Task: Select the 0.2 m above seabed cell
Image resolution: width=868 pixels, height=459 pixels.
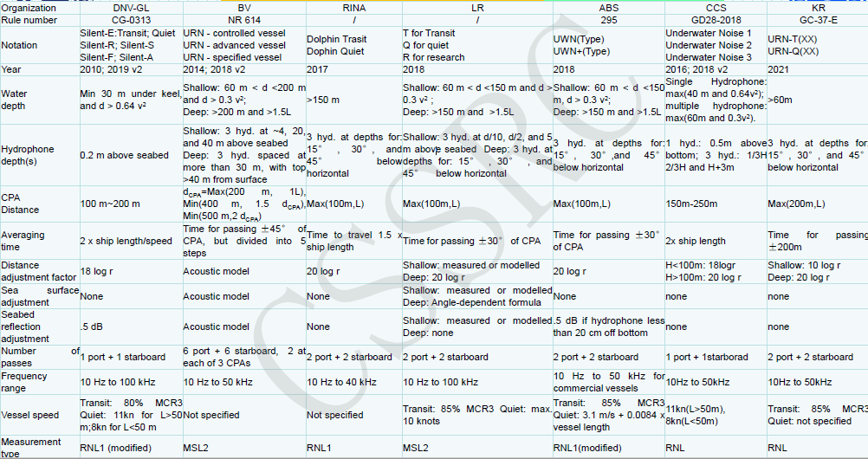Action: (131, 155)
